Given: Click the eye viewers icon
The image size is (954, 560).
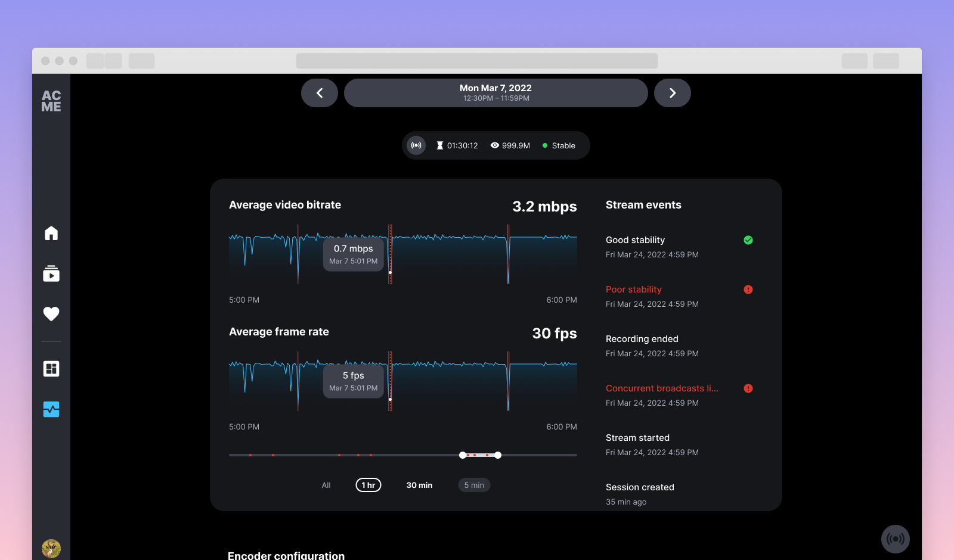Looking at the screenshot, I should coord(495,145).
